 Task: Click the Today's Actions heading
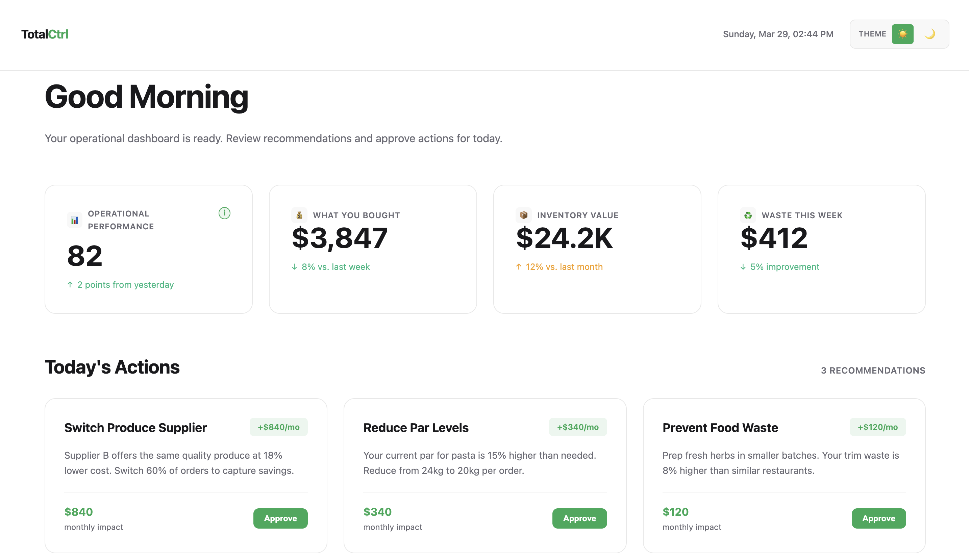click(x=112, y=367)
